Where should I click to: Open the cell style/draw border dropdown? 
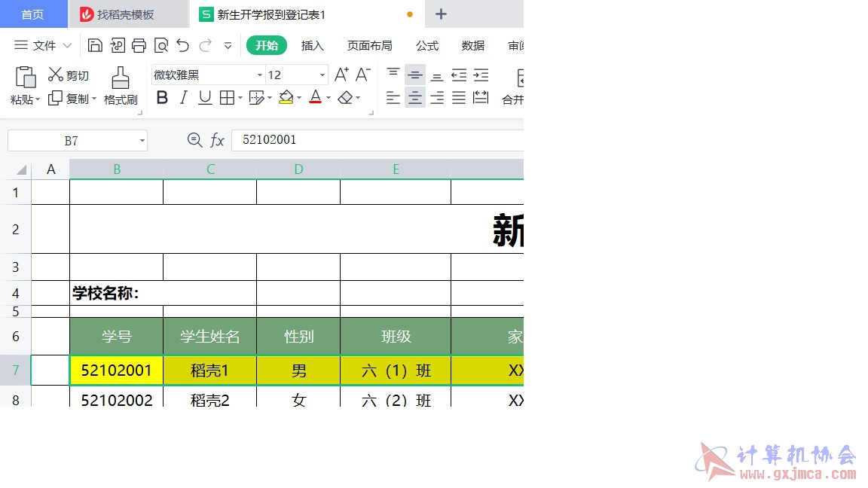click(x=270, y=98)
